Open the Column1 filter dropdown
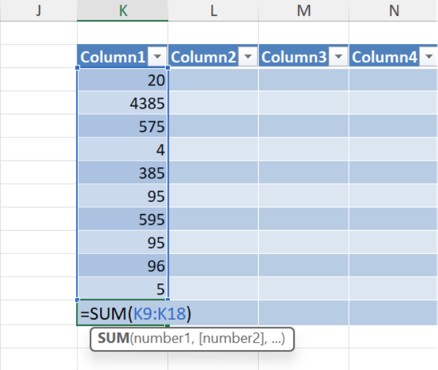The height and width of the screenshot is (370, 438). (157, 57)
